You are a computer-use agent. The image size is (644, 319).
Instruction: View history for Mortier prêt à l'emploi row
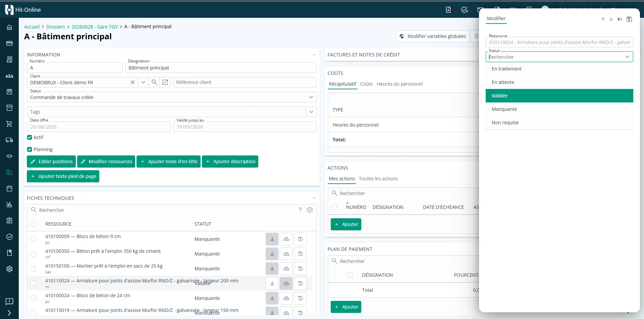(300, 269)
